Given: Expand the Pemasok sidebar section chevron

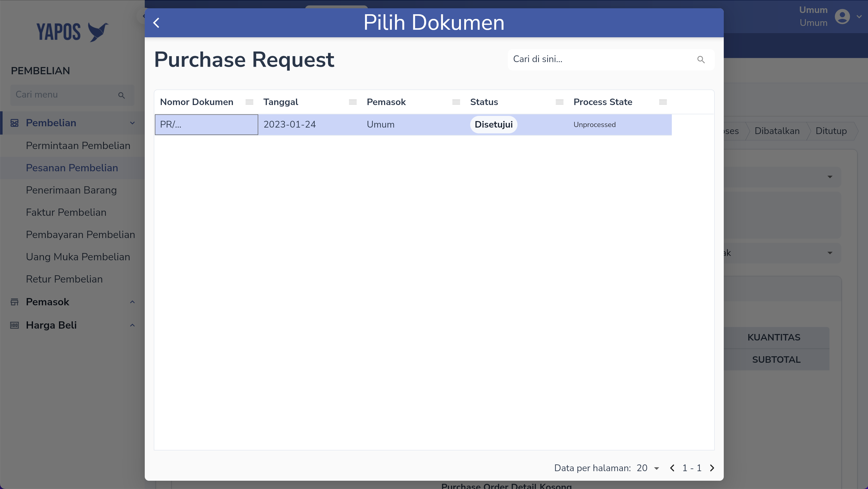Looking at the screenshot, I should coord(132,302).
